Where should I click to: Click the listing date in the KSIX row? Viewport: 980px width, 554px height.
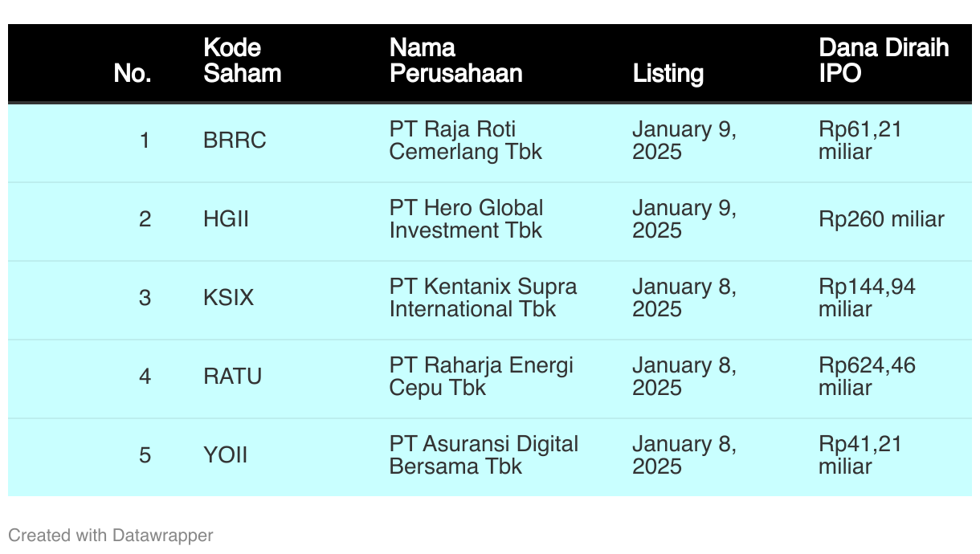pyautogui.click(x=684, y=298)
